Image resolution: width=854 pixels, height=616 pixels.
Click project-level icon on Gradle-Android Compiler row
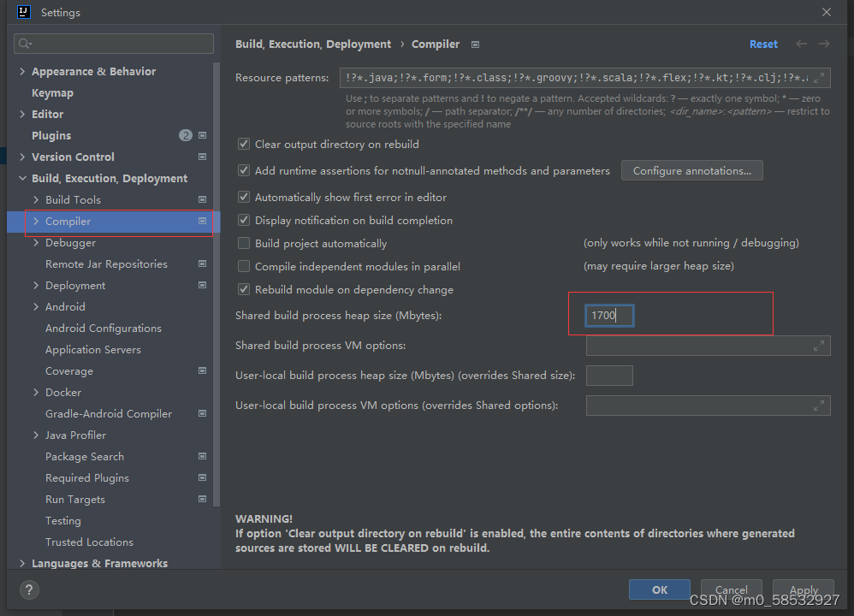(202, 413)
